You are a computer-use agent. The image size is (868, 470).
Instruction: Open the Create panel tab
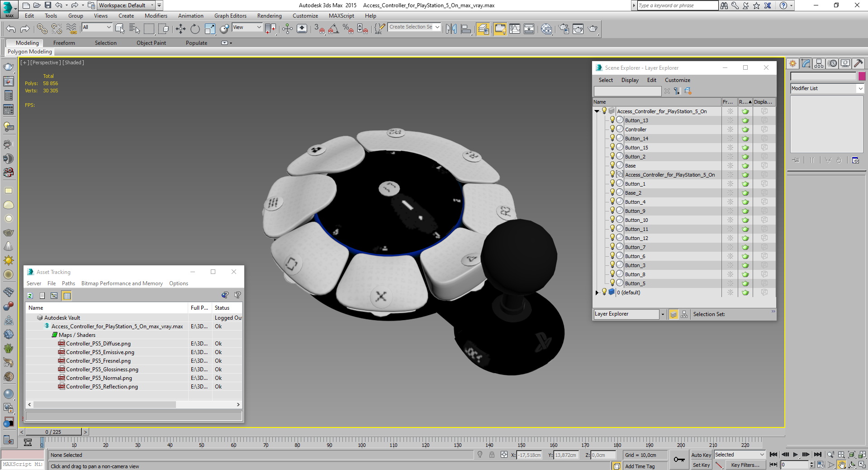[793, 64]
